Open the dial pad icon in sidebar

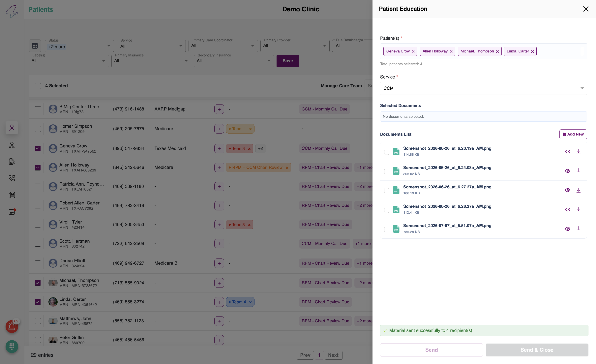click(12, 347)
